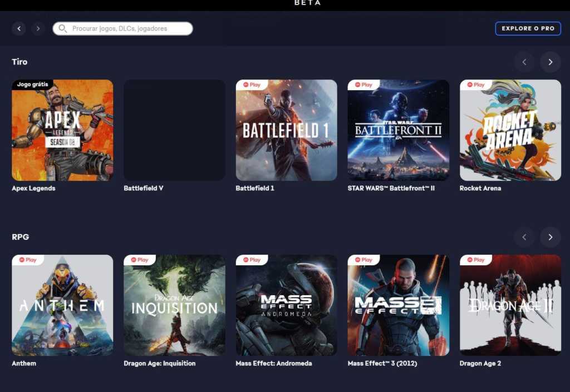Open the Rocket Arena cover art

coord(510,130)
